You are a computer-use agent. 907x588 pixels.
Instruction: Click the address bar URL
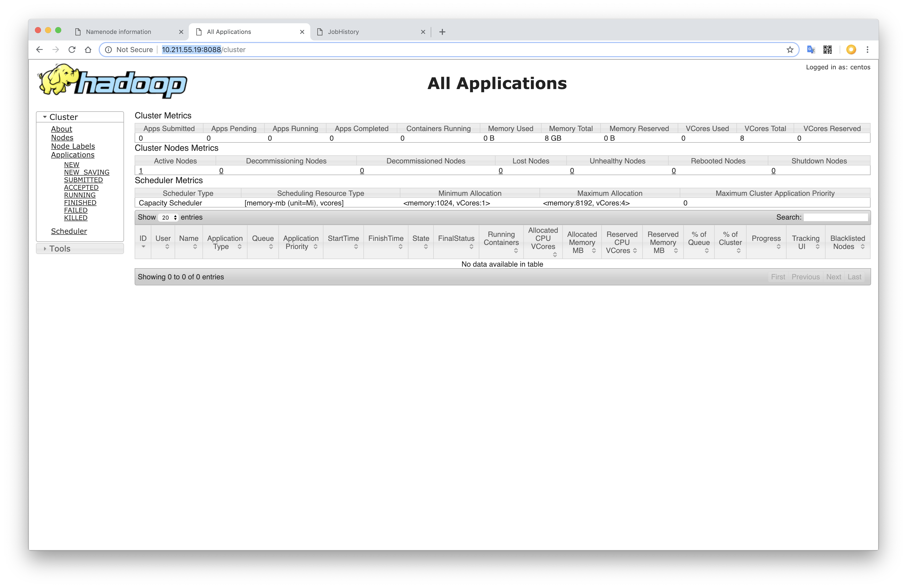[203, 50]
